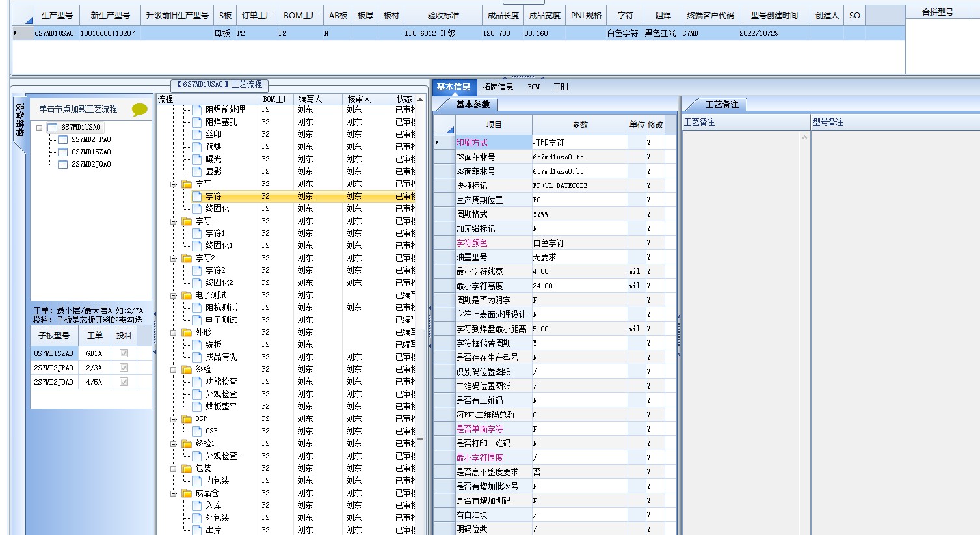The width and height of the screenshot is (980, 535).
Task: Toggle 投料 checkbox for 2S7MD2JQA0
Action: coord(124,382)
